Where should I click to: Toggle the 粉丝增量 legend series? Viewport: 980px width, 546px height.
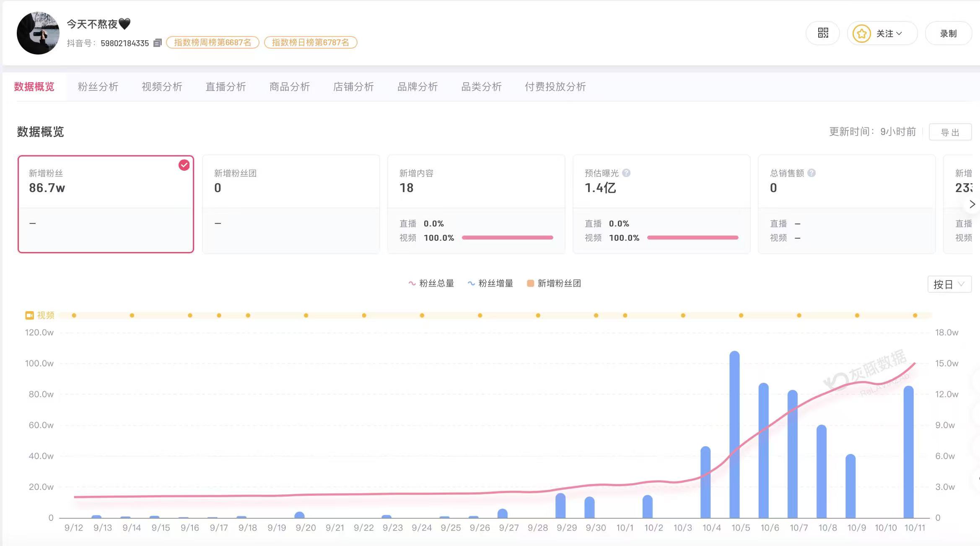tap(490, 283)
